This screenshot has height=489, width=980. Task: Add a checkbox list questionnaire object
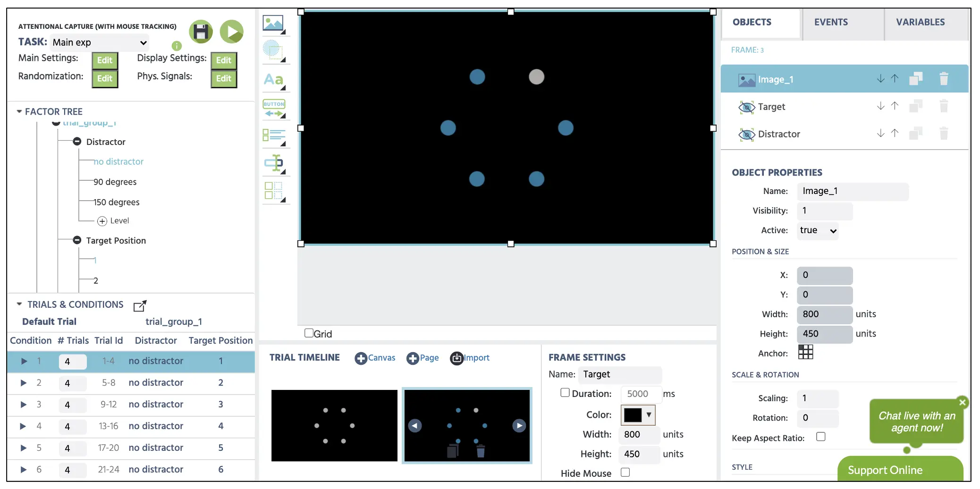coord(274,136)
